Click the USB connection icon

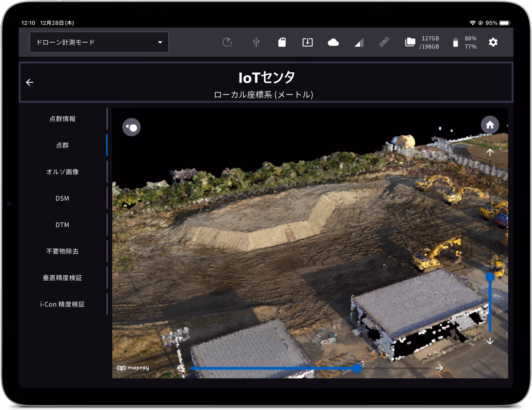[x=256, y=42]
